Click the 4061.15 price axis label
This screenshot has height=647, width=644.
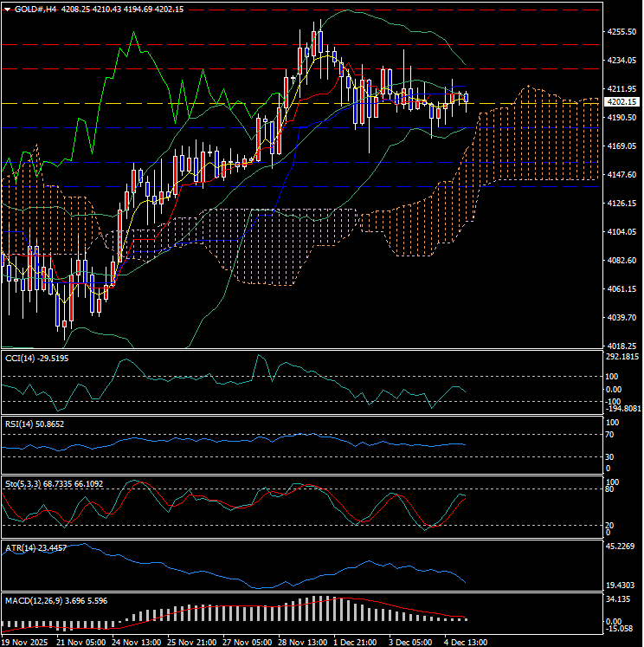click(x=622, y=289)
